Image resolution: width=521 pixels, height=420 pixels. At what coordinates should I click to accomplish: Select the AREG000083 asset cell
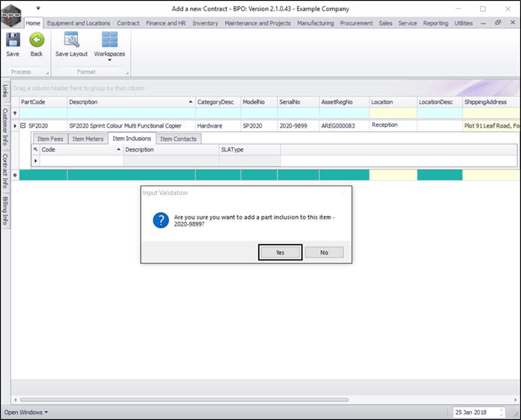tap(345, 125)
